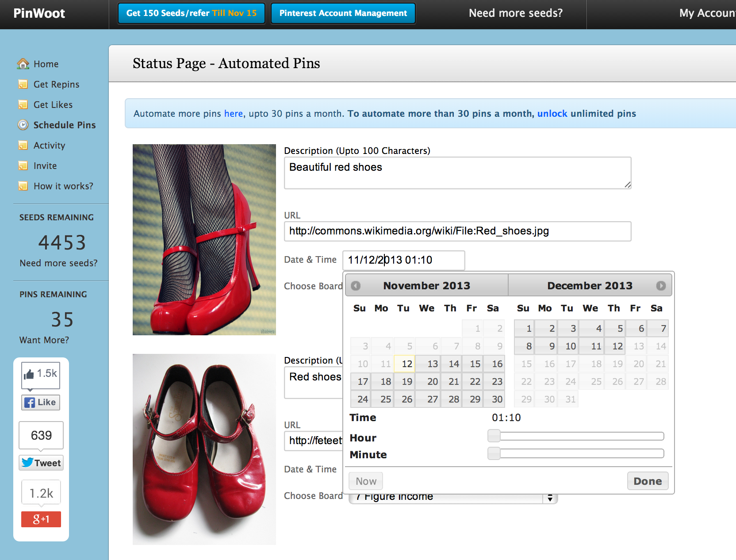Adjust the Minute slider handle
The width and height of the screenshot is (736, 560).
pos(494,453)
